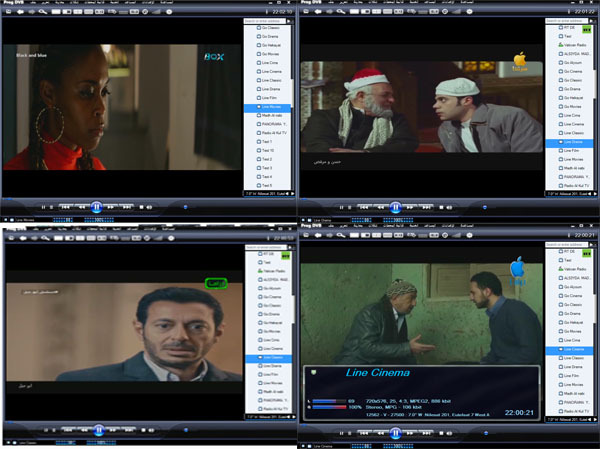Click the big blue pause button in Line Classic window
The image size is (600, 449).
[x=99, y=430]
